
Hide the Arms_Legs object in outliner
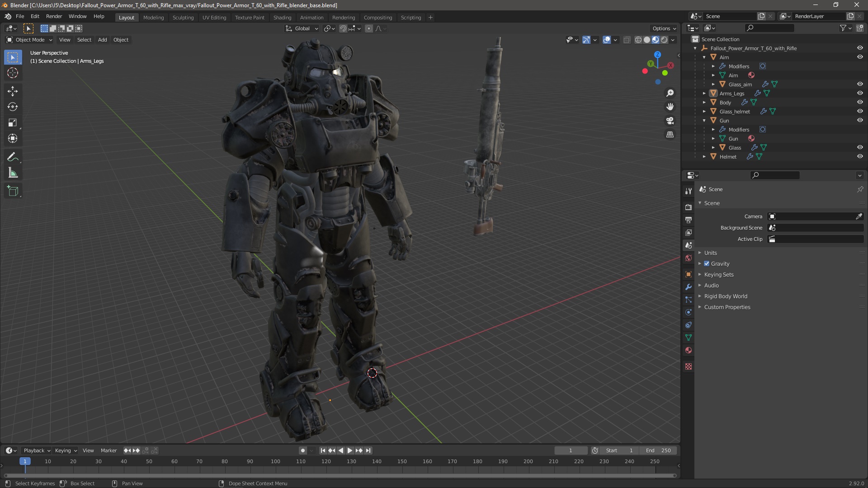tap(859, 94)
